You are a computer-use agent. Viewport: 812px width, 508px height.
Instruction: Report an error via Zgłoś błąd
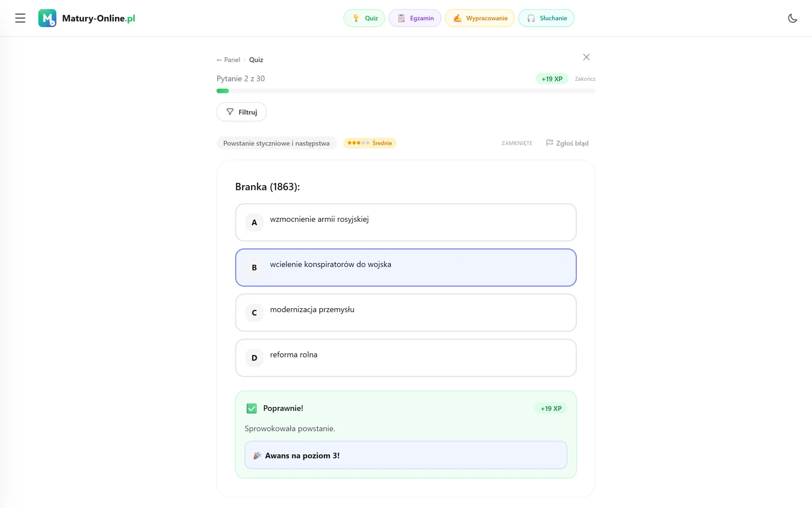567,143
